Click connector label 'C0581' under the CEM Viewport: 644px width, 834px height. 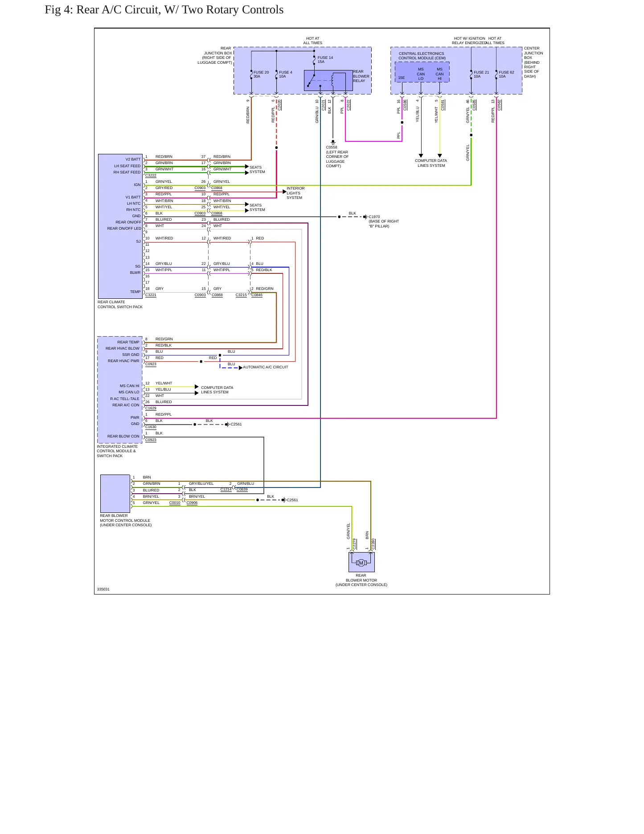pos(443,105)
